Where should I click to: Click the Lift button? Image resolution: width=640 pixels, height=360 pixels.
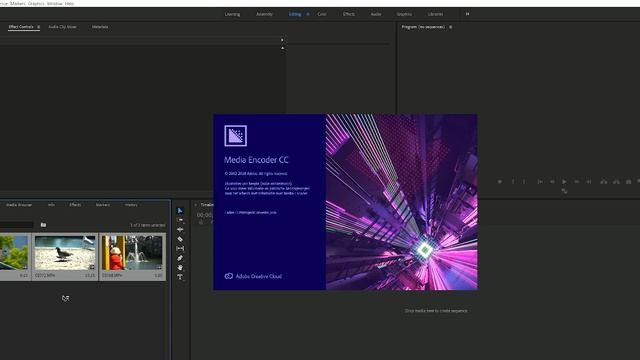click(604, 182)
